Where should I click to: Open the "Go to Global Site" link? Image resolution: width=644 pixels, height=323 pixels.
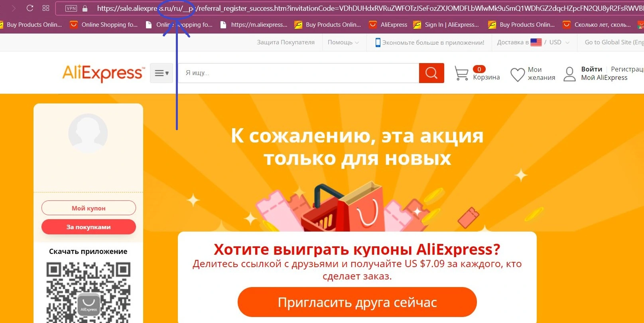(614, 42)
